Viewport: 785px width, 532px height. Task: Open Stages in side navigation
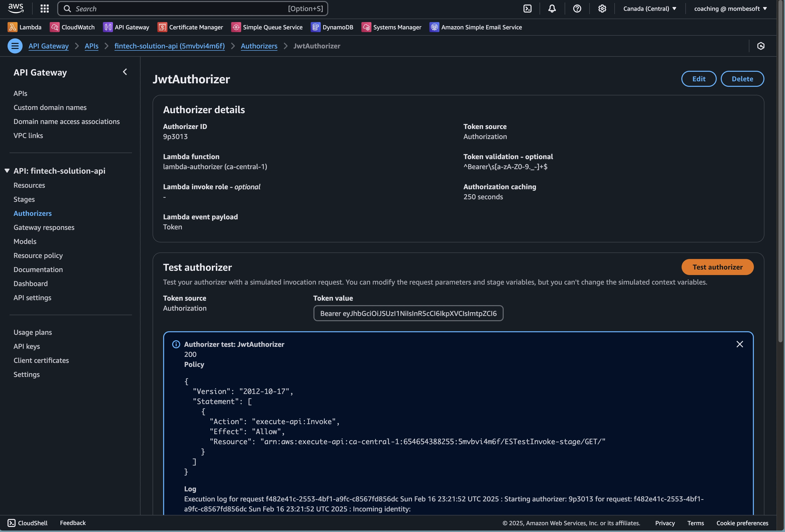click(24, 199)
